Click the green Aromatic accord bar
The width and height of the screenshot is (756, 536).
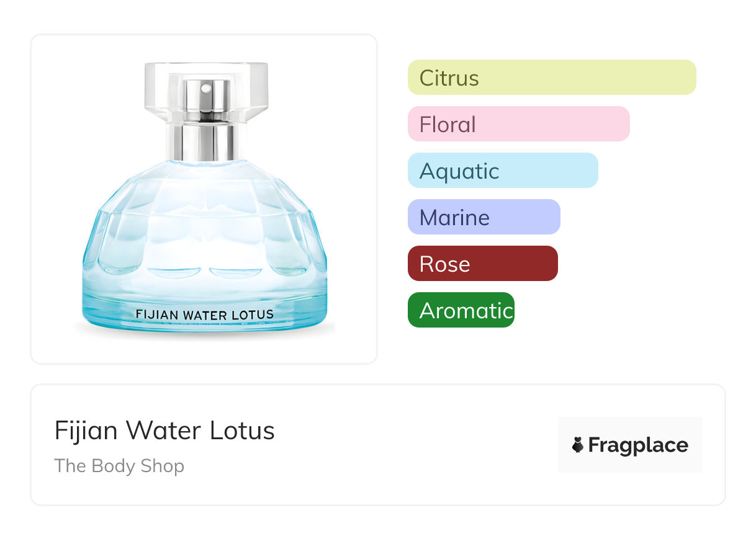[461, 310]
